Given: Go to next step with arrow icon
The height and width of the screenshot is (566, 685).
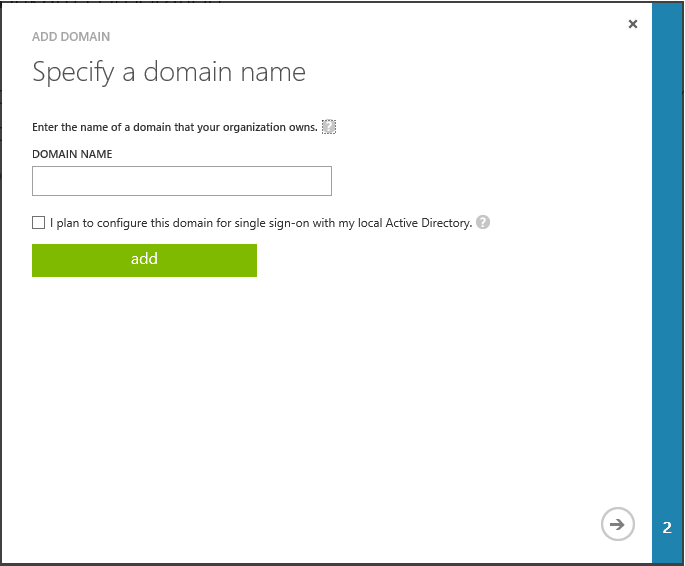Looking at the screenshot, I should coord(618,524).
